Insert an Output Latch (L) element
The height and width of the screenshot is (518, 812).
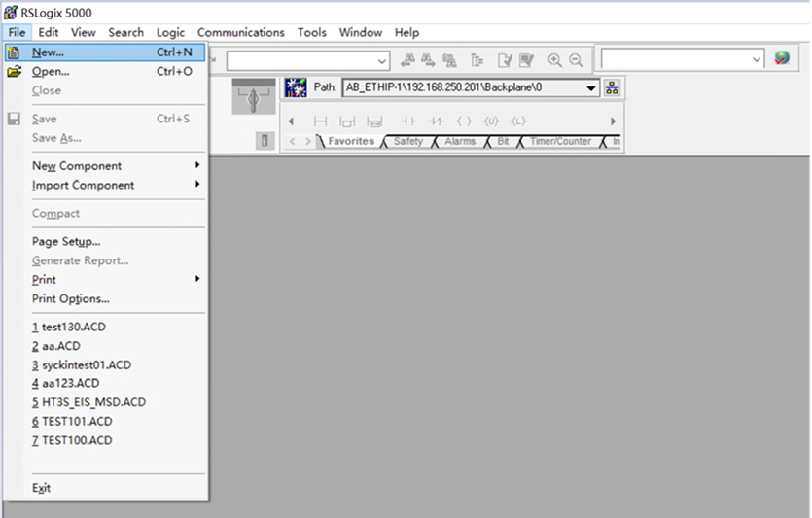(x=518, y=121)
